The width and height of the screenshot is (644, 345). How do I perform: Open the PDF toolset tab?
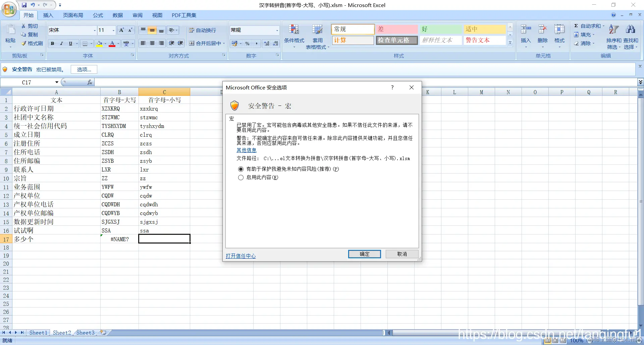(x=184, y=15)
